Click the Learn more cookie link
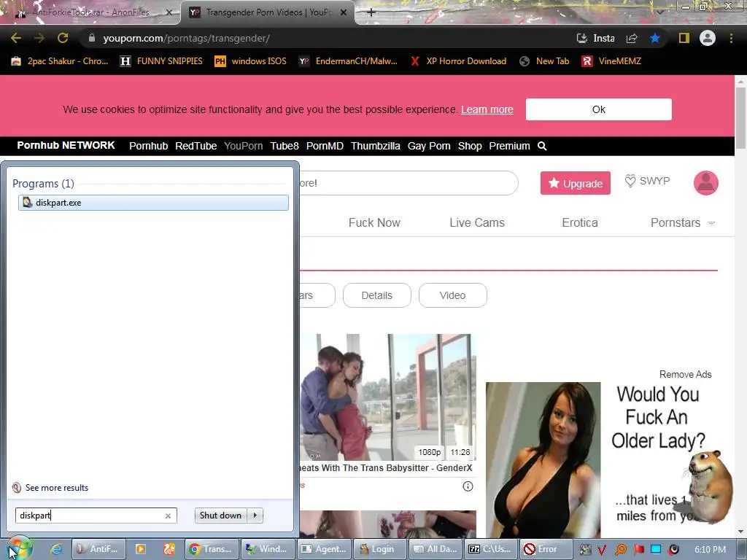Image resolution: width=747 pixels, height=560 pixels. [x=487, y=109]
